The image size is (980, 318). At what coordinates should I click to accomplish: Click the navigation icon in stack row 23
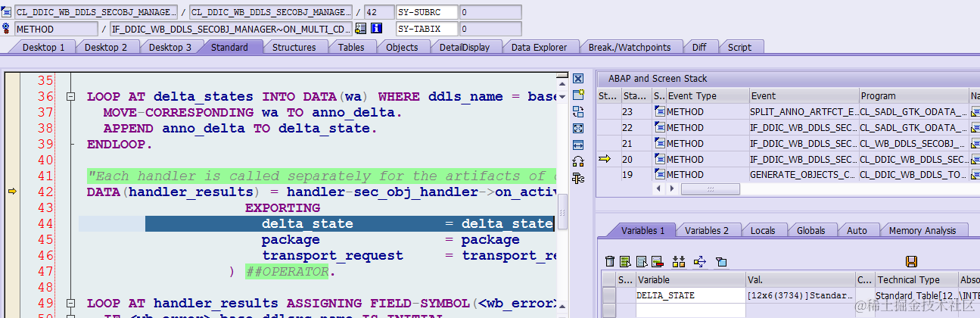(x=975, y=112)
